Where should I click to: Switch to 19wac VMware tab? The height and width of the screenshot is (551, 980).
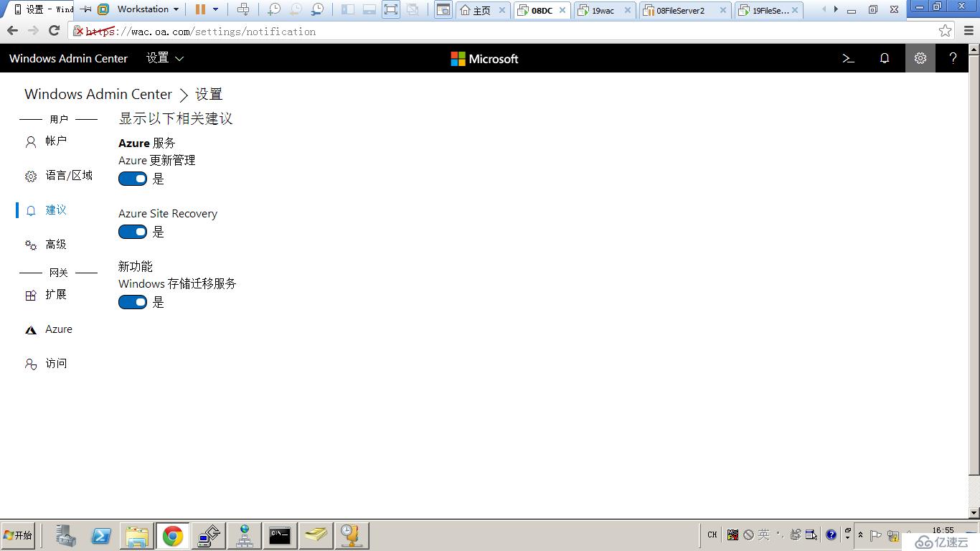(603, 10)
